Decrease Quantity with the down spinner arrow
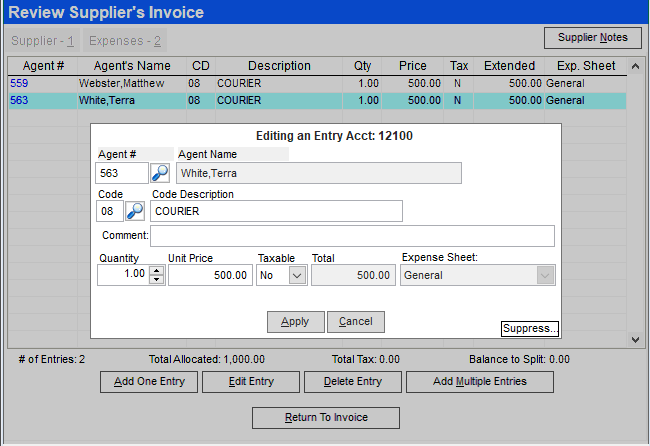Image resolution: width=650 pixels, height=446 pixels. (x=155, y=280)
